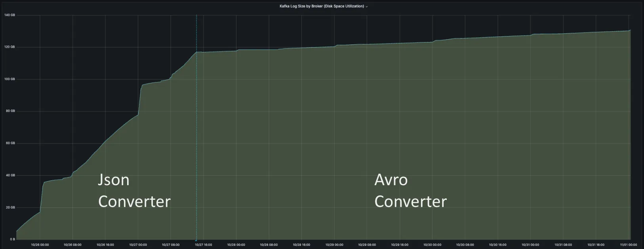Click the 10/31 00:00 time label
This screenshot has height=249, width=644.
(531, 245)
